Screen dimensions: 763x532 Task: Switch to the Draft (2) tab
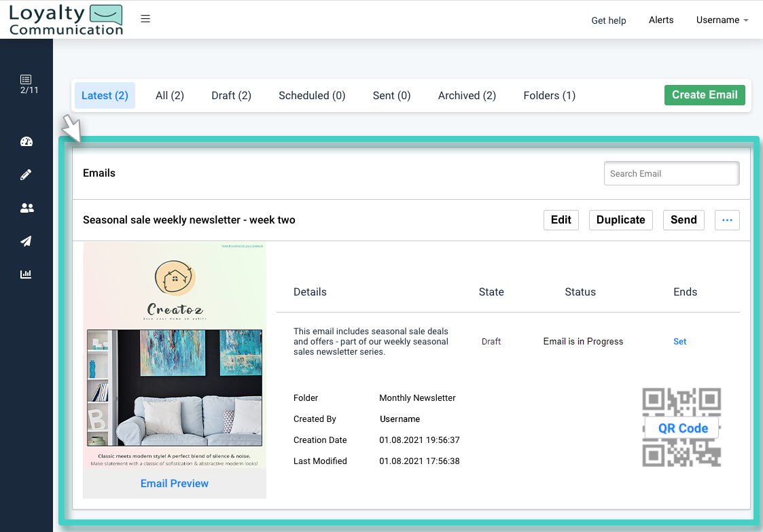tap(231, 95)
